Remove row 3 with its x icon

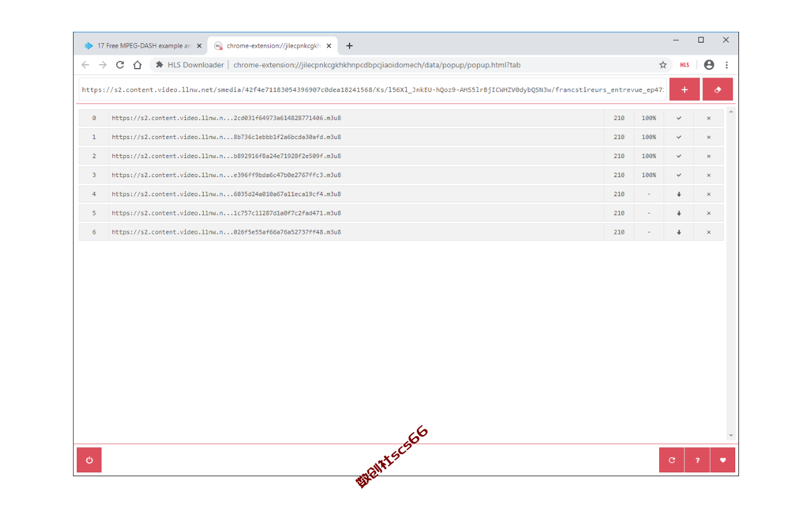pyautogui.click(x=709, y=175)
